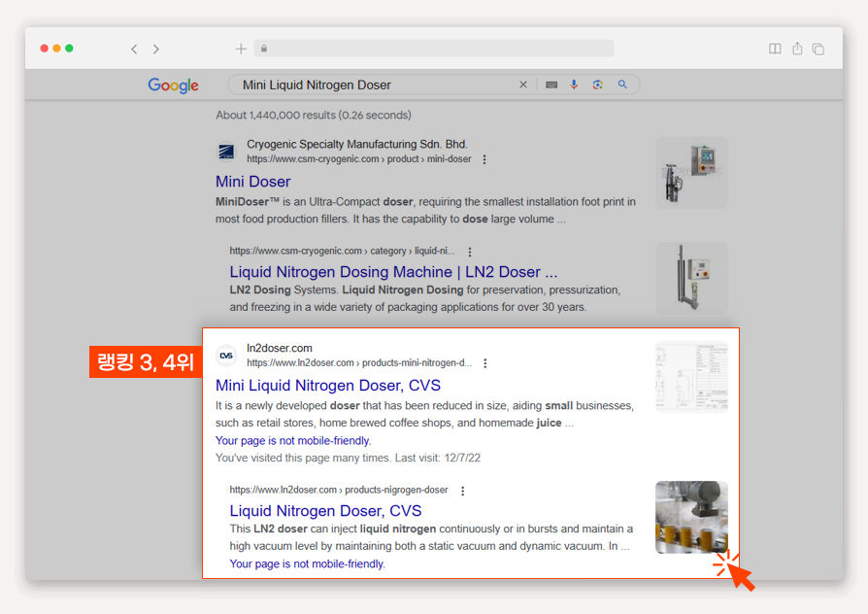868x614 pixels.
Task: Start voice search with the microphone icon
Action: (x=574, y=85)
